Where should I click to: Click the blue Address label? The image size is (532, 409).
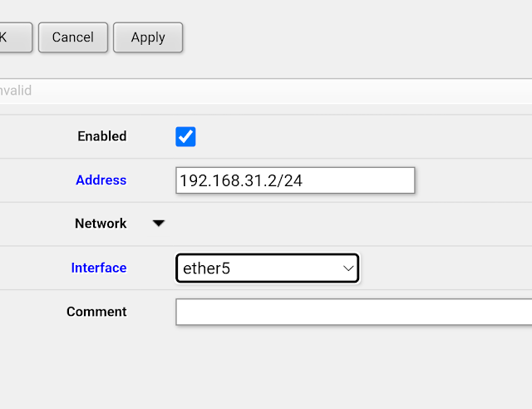[x=101, y=180]
